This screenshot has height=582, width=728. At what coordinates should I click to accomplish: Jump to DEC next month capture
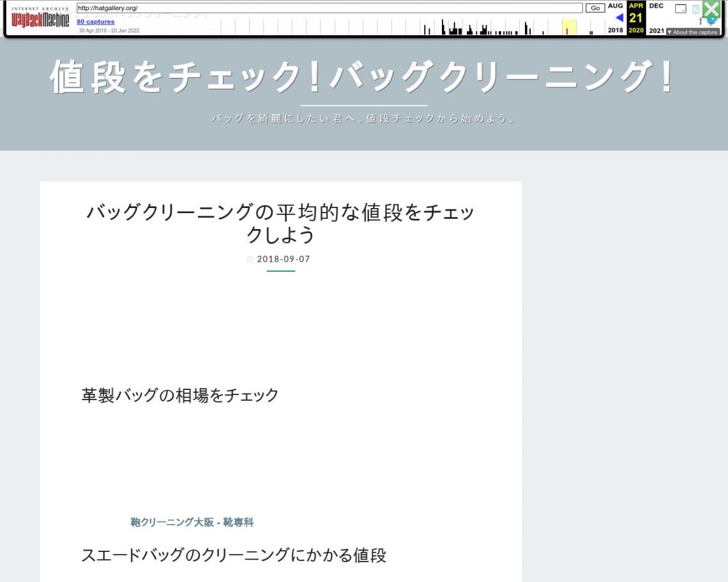[656, 6]
